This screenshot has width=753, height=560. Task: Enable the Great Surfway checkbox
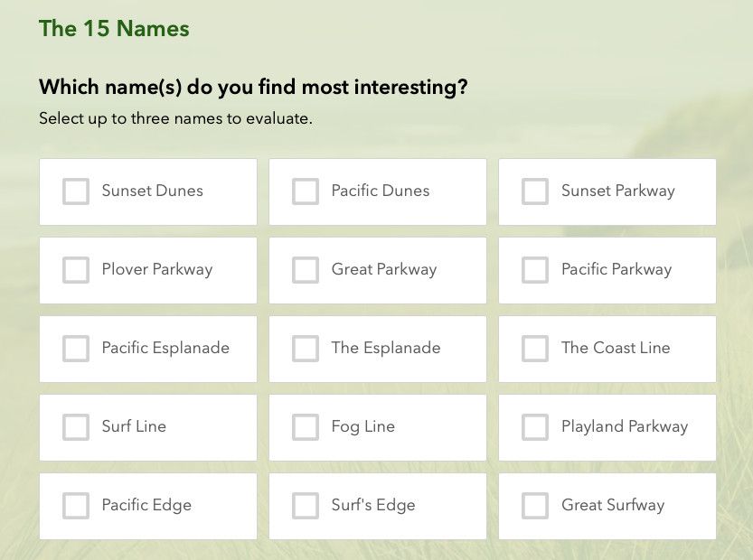[535, 506]
